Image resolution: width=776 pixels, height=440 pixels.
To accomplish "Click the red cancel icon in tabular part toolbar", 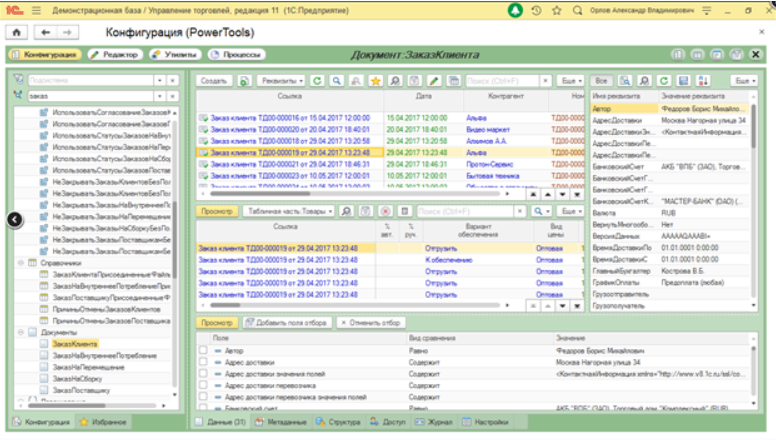I will pyautogui.click(x=385, y=211).
